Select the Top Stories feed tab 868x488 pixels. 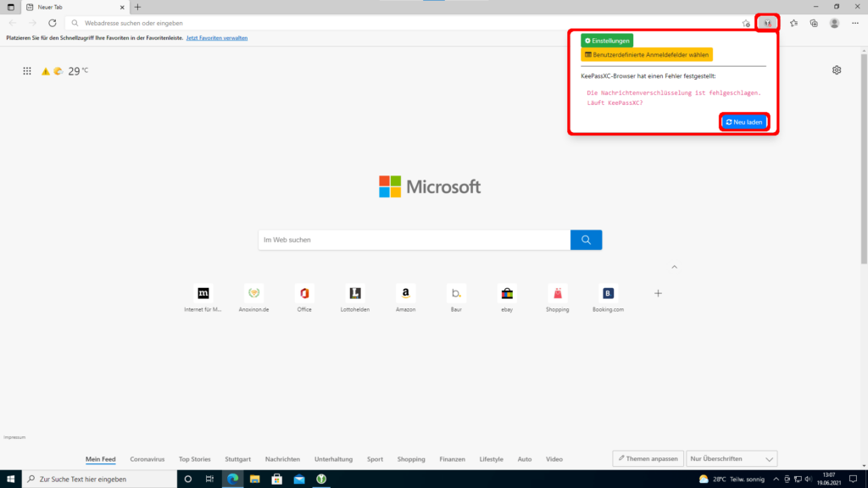click(x=195, y=459)
